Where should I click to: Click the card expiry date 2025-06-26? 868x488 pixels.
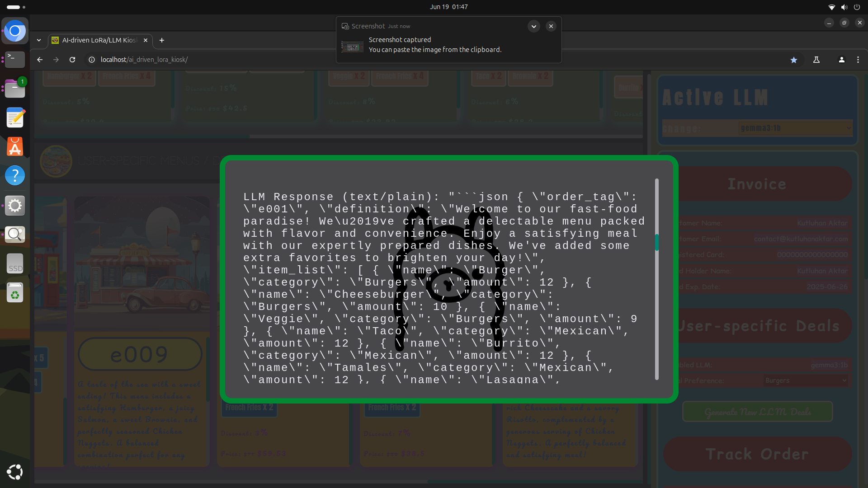tap(827, 287)
